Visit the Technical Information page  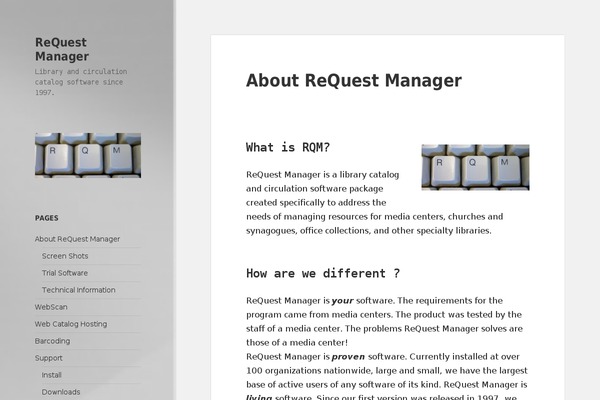[78, 290]
